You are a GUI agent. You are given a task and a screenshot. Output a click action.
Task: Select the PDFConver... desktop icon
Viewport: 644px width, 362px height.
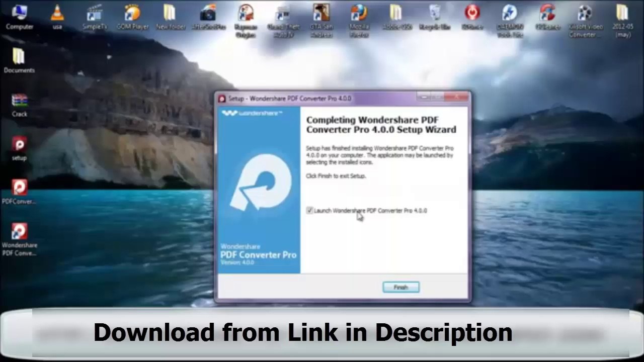click(x=20, y=192)
